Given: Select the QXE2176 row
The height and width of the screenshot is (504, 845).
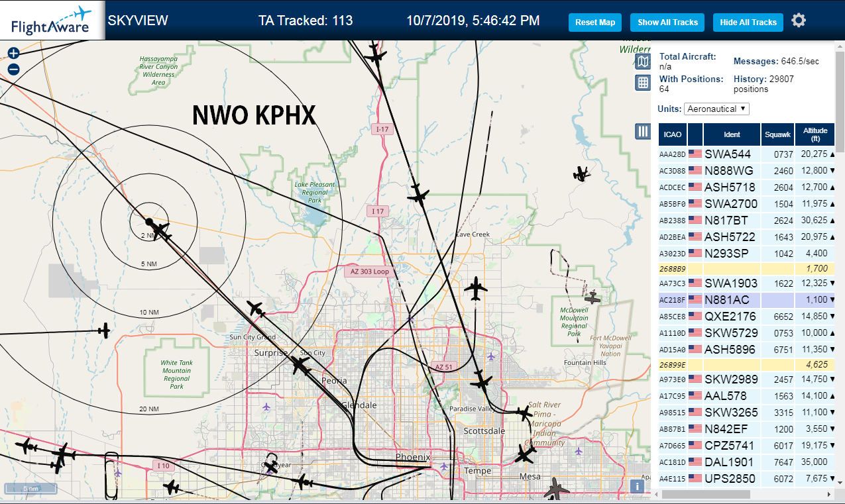Looking at the screenshot, I should pyautogui.click(x=747, y=317).
